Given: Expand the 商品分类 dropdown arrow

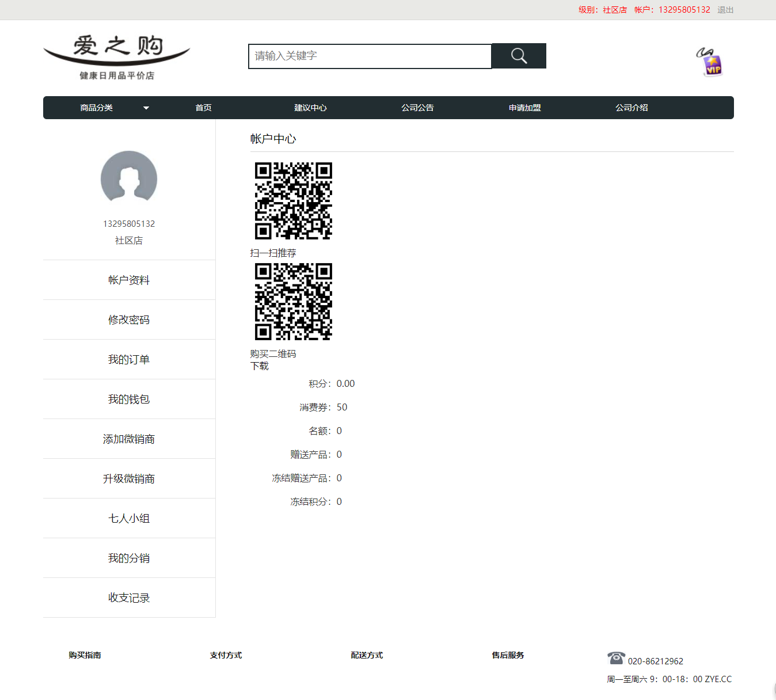Looking at the screenshot, I should 146,108.
